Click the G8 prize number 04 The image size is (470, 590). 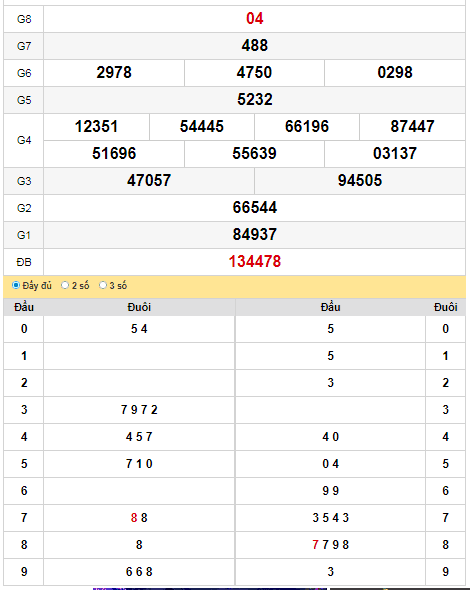pyautogui.click(x=255, y=18)
